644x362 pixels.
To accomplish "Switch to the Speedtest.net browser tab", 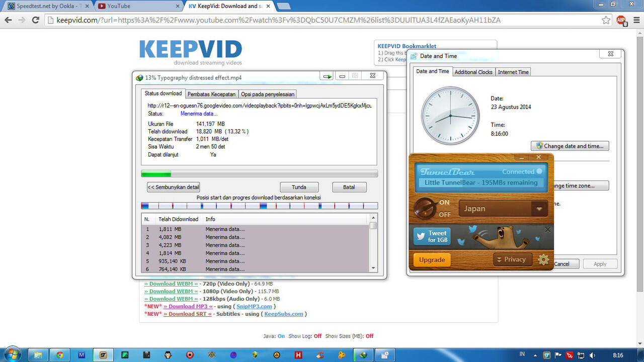I will coord(48,6).
